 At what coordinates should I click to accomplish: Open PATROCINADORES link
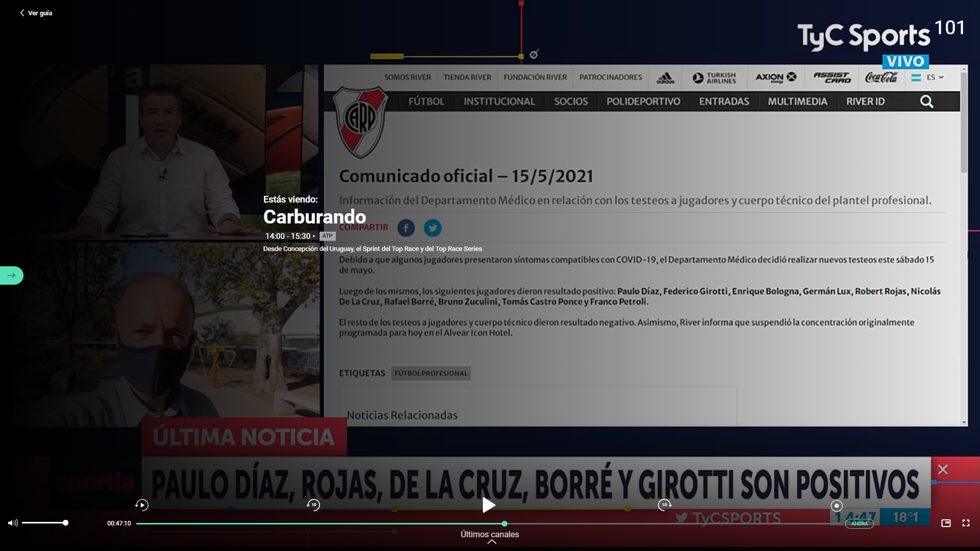pyautogui.click(x=610, y=77)
